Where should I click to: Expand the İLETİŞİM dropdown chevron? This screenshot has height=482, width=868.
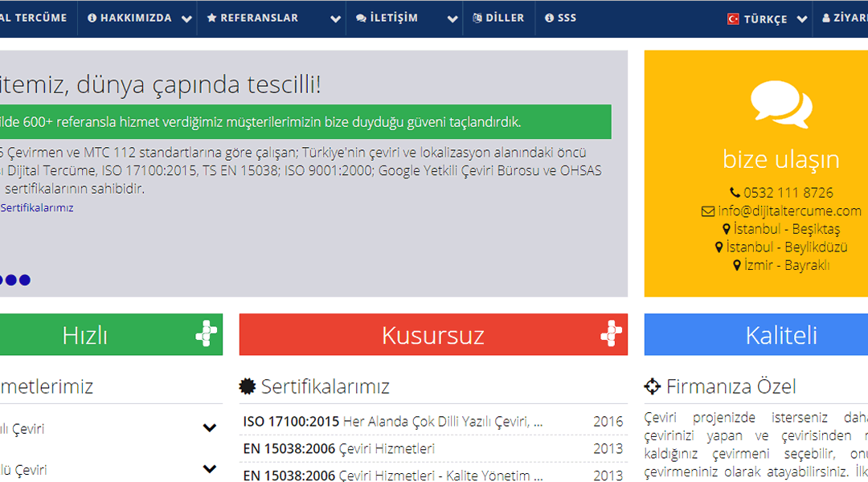coord(452,18)
